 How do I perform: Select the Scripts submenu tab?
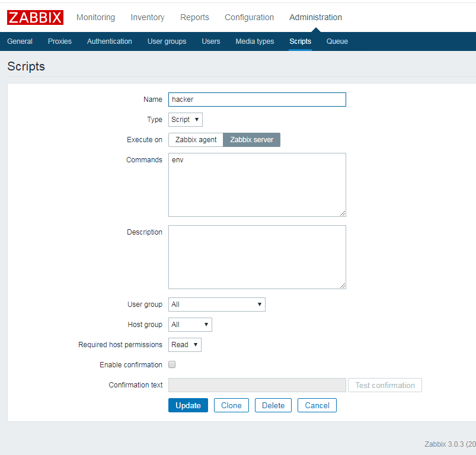[x=300, y=41]
